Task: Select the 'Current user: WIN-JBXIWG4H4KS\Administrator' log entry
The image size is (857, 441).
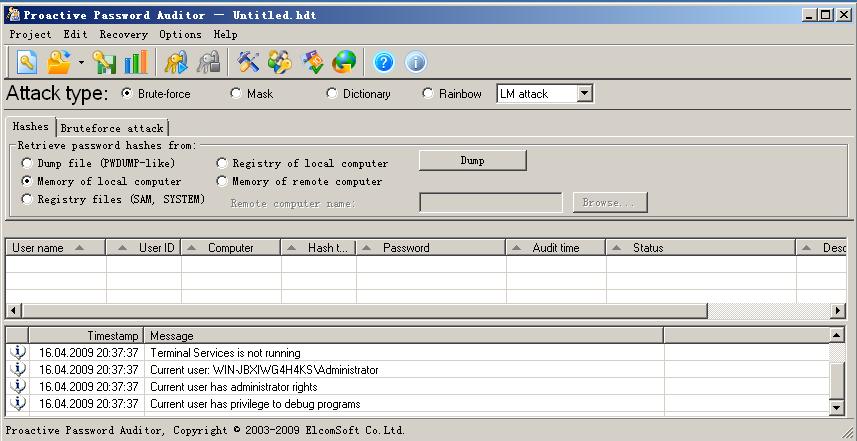Action: 419,369
